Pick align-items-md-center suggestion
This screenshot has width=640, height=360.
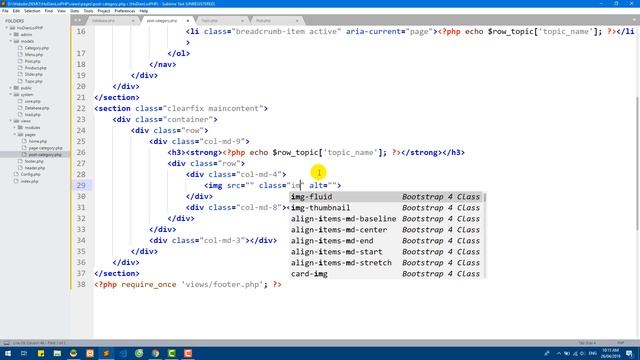point(386,230)
